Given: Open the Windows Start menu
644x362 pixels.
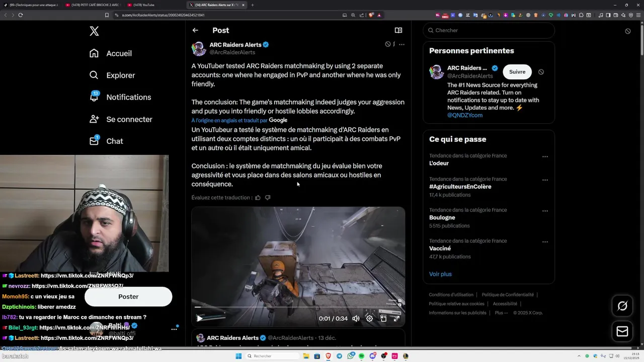Looking at the screenshot, I should pyautogui.click(x=238, y=356).
